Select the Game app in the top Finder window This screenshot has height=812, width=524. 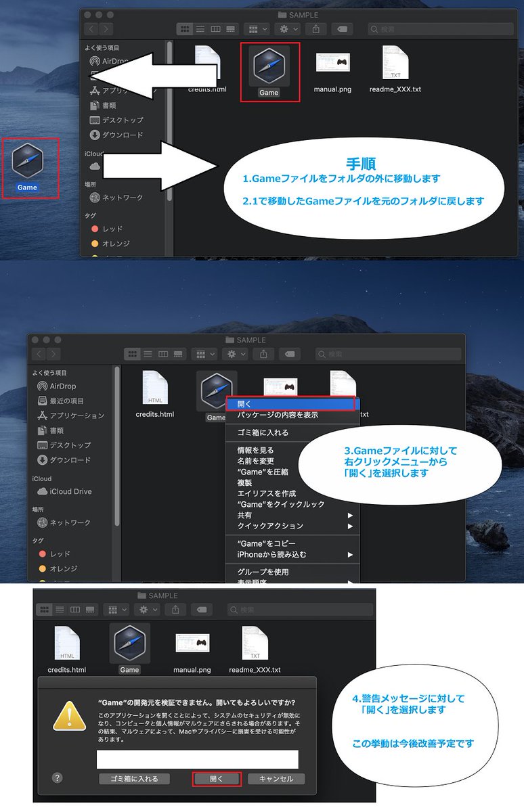[x=269, y=66]
